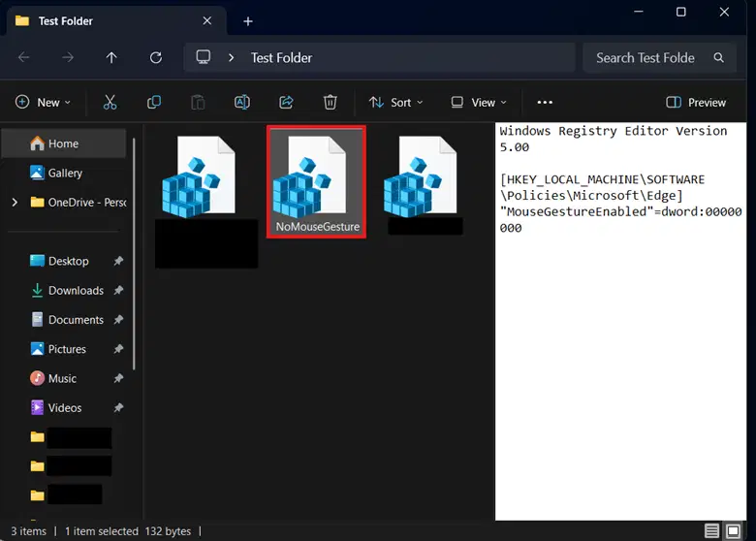This screenshot has width=756, height=541.
Task: Refresh the Test Folder view
Action: point(156,58)
